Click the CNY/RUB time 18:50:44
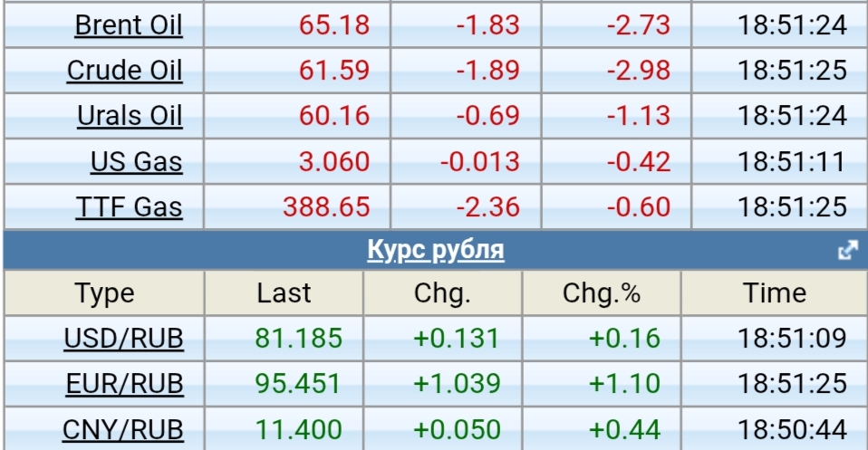Screen dimensions: 868x450 click(792, 428)
